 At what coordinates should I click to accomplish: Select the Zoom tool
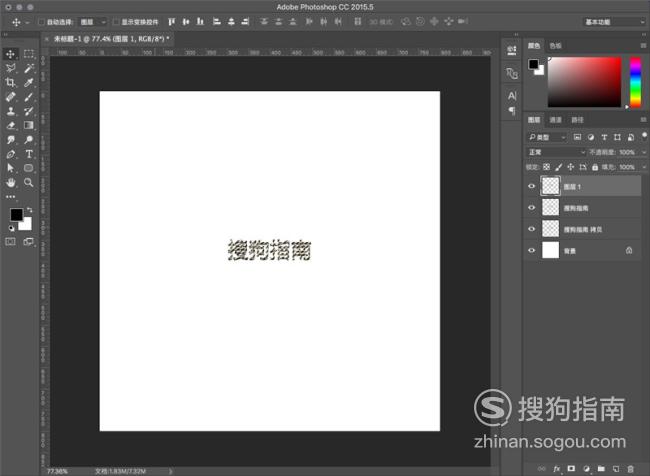(x=29, y=182)
